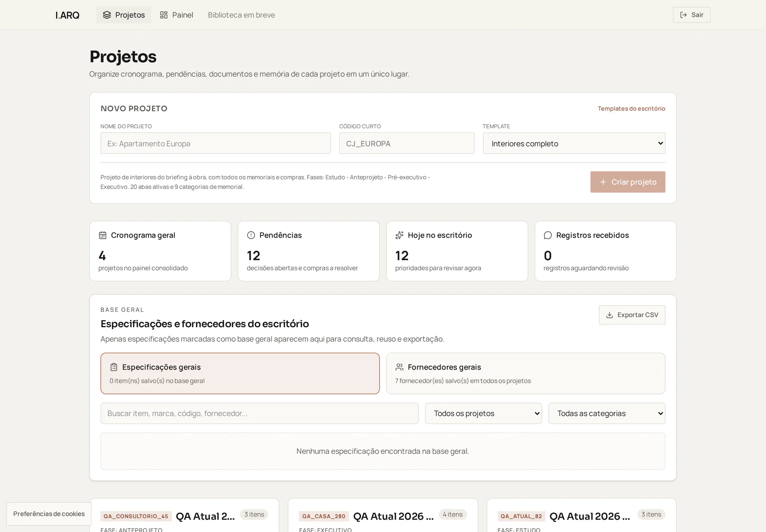Click the Buscar item, marca, código search field
Viewport: 766px width, 532px height.
click(260, 413)
